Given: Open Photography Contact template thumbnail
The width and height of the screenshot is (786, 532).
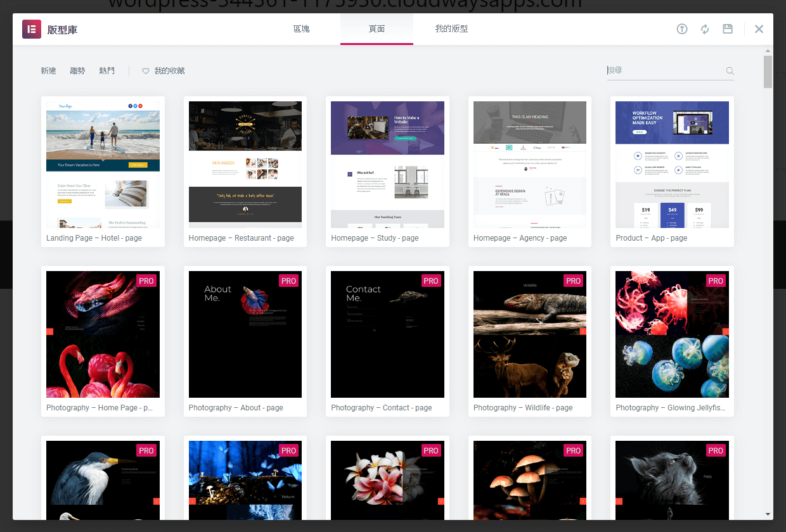Looking at the screenshot, I should coord(387,334).
